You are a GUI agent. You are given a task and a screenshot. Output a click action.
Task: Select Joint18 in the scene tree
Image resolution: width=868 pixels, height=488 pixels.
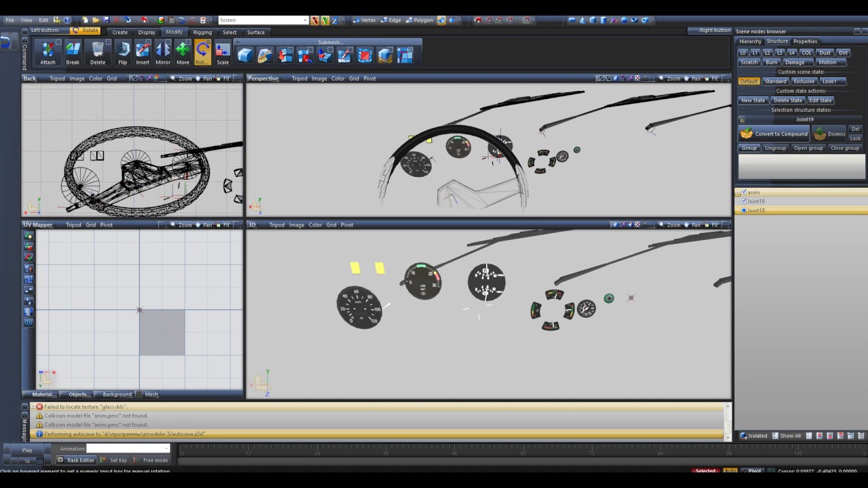(756, 201)
